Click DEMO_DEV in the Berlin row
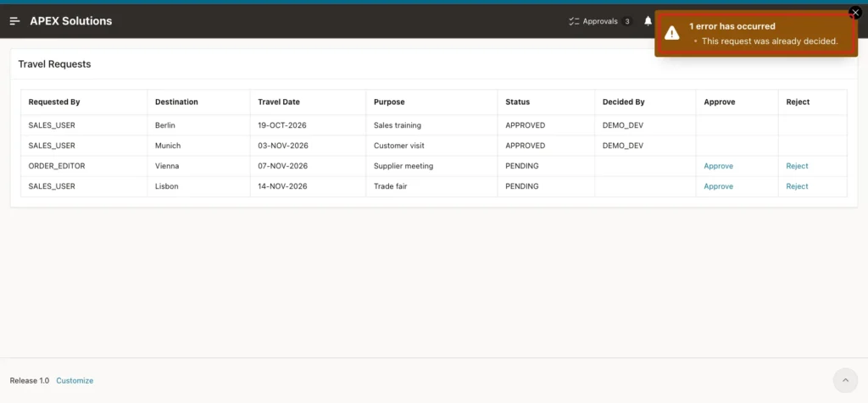 [x=623, y=125]
